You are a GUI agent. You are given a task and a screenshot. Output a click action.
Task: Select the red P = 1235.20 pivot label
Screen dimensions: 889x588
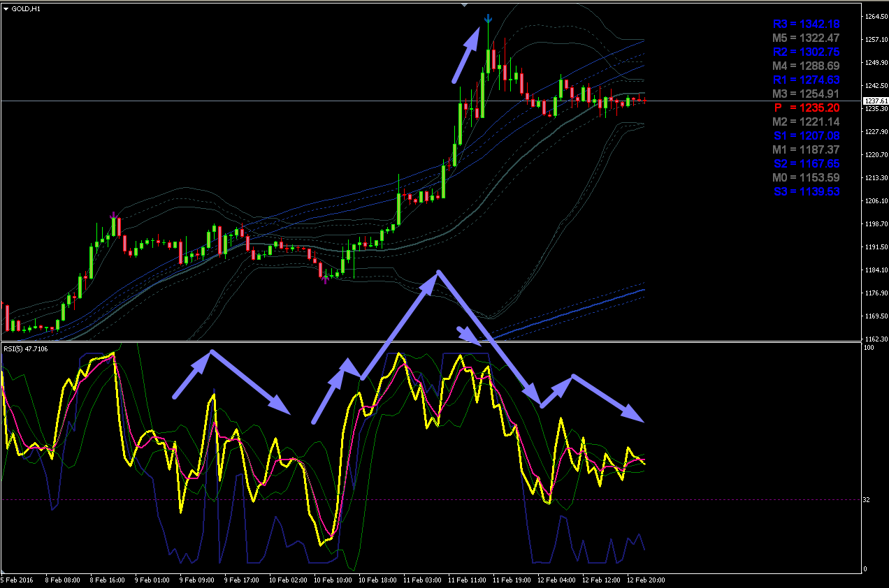coord(806,108)
